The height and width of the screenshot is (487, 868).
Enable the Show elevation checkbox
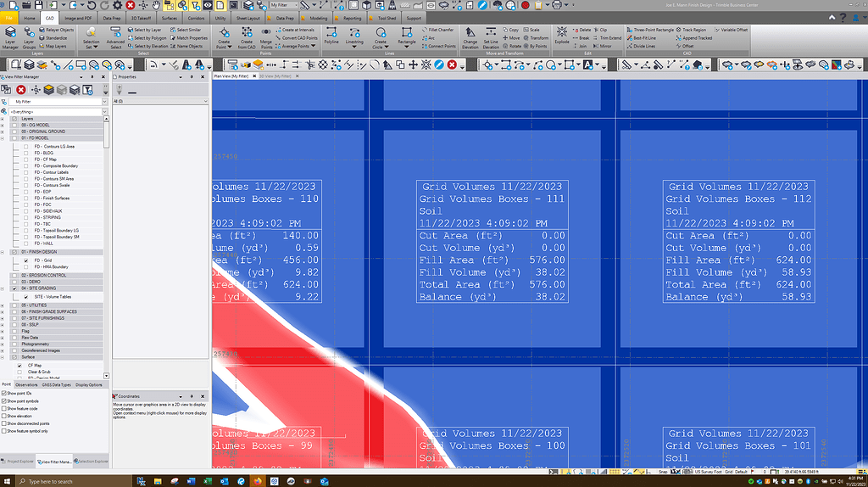(4, 417)
